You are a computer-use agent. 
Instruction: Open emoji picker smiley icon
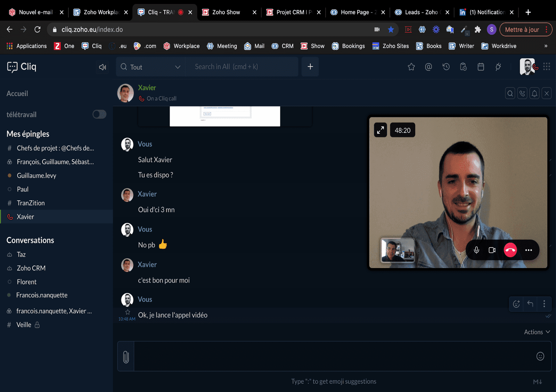(x=540, y=356)
